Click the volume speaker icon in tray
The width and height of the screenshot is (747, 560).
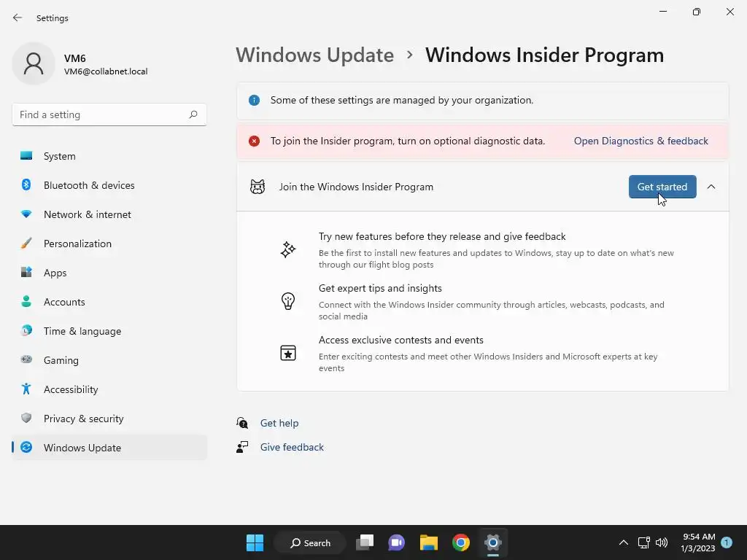click(662, 542)
